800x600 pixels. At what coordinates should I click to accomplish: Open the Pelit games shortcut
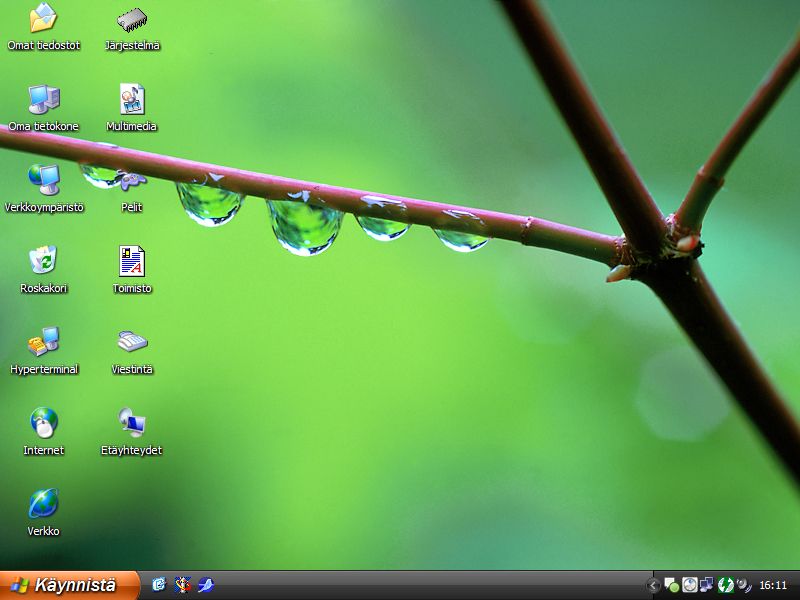point(132,181)
